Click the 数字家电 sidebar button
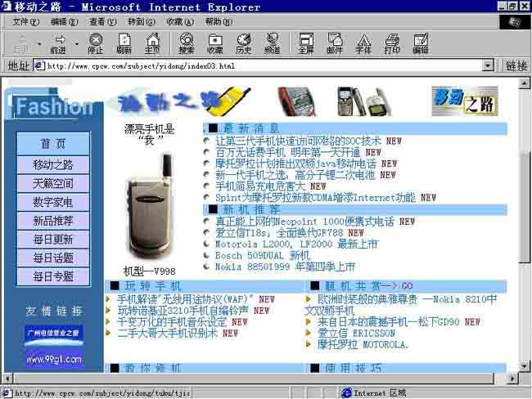Viewport: 532px width, 399px height. tap(53, 202)
